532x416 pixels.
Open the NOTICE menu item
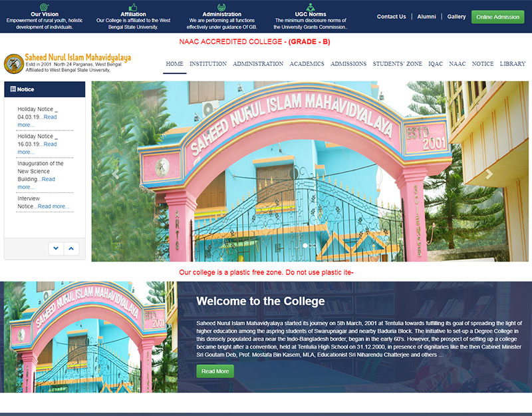483,63
